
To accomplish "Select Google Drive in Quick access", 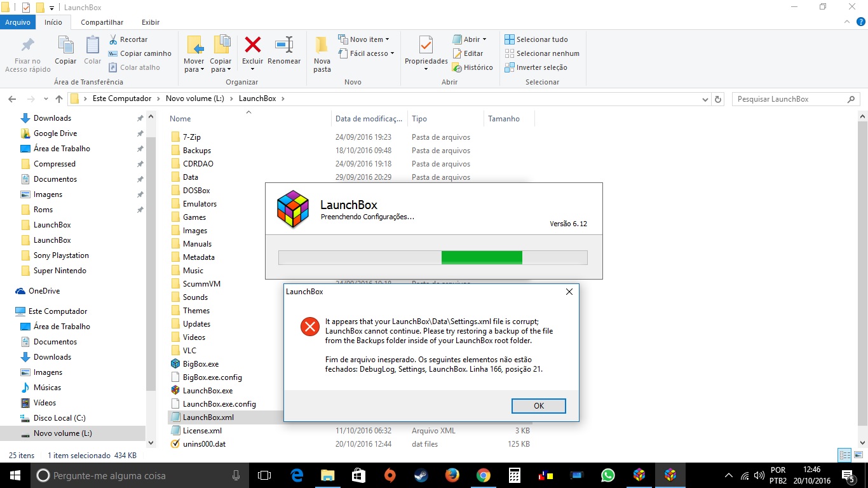I will tap(55, 133).
